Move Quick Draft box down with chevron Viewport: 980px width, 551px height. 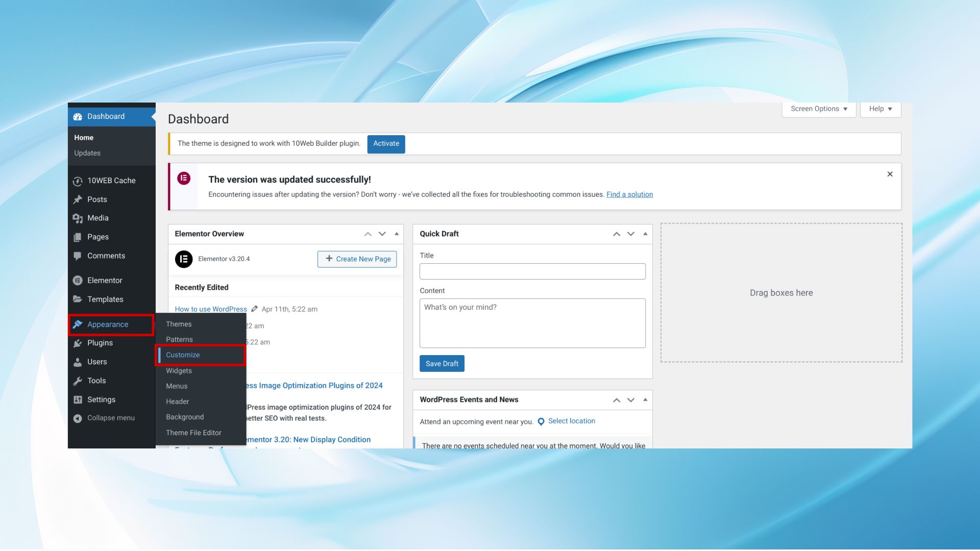pyautogui.click(x=631, y=234)
